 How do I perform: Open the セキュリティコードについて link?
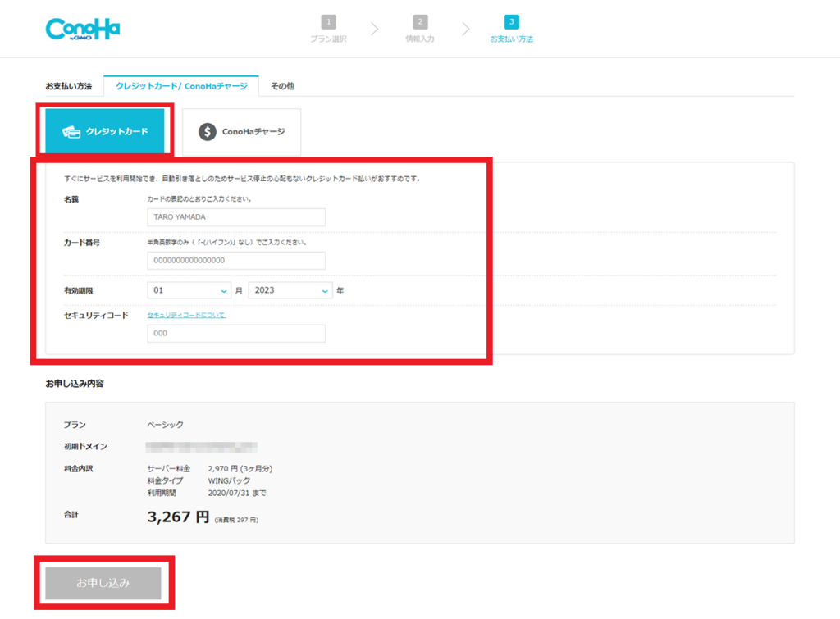click(x=186, y=315)
